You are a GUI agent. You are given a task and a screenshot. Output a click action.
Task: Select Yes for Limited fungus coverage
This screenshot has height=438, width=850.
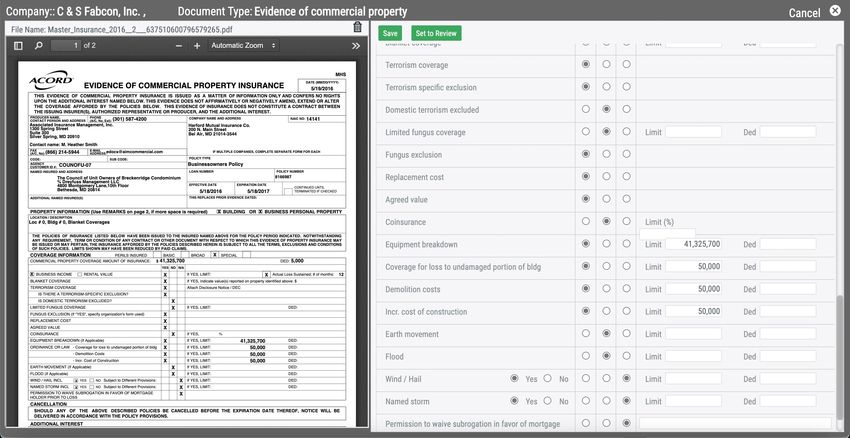tap(585, 132)
